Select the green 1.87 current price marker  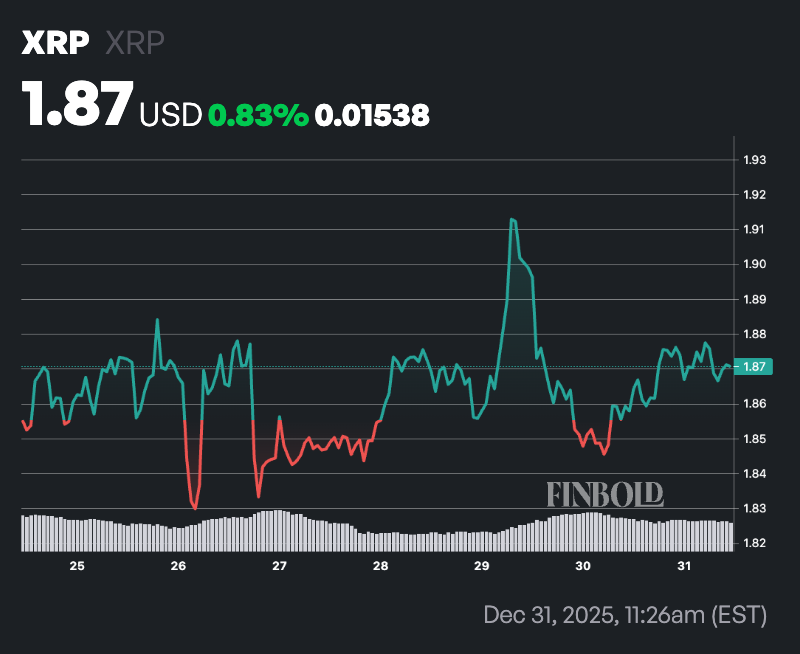coord(753,368)
